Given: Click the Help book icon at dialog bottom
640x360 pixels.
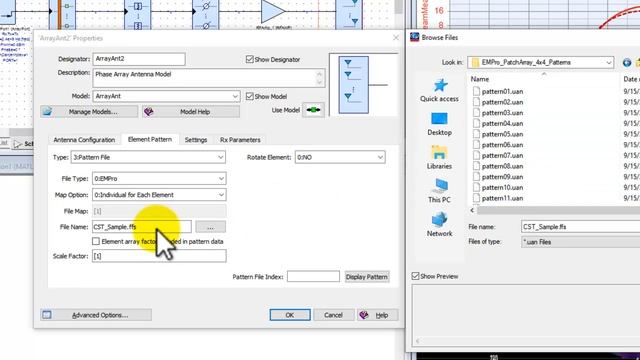Looking at the screenshot, I should (x=364, y=315).
